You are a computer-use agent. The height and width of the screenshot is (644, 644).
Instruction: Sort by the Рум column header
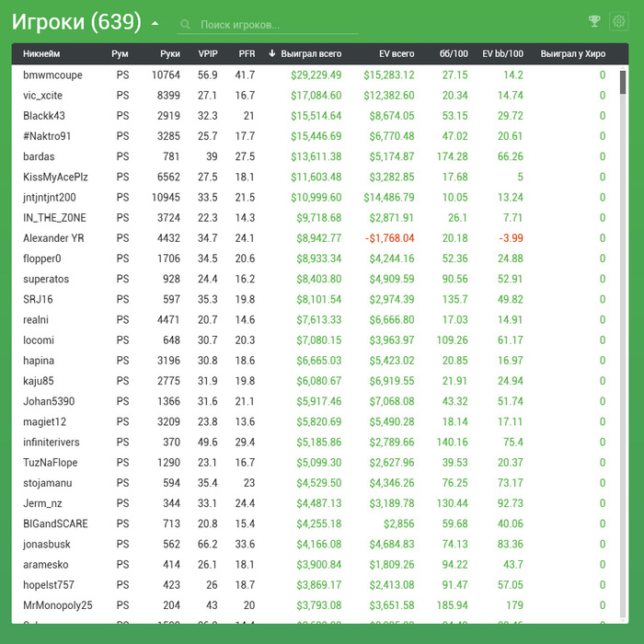120,53
